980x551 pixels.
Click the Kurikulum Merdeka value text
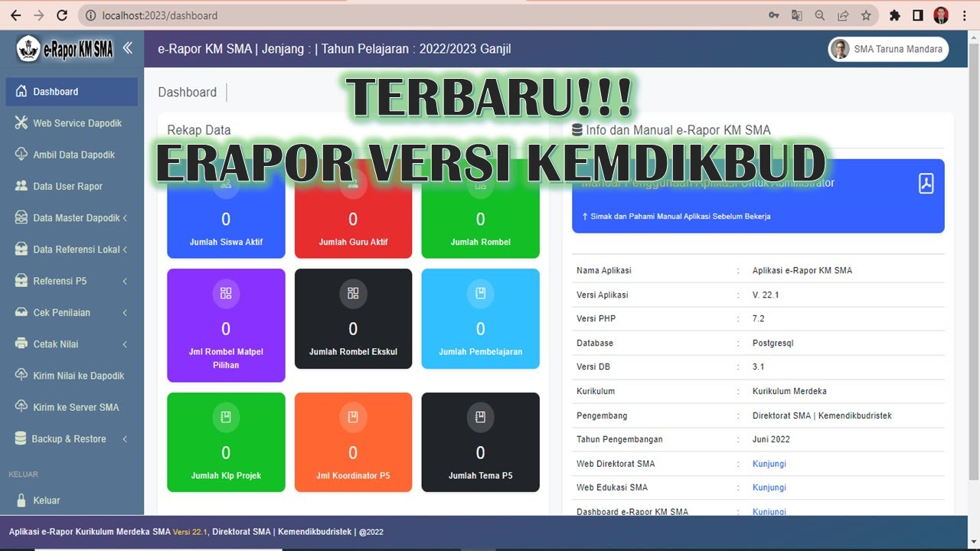click(789, 391)
